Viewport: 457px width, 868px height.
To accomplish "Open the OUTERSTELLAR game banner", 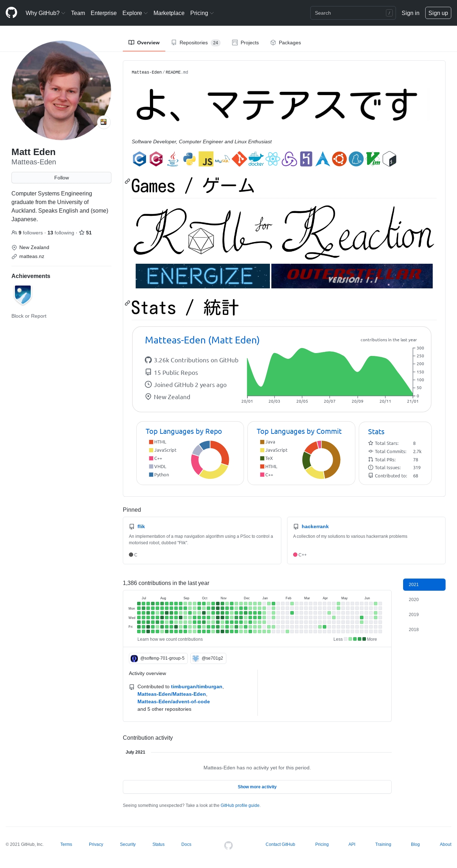I will pos(352,276).
